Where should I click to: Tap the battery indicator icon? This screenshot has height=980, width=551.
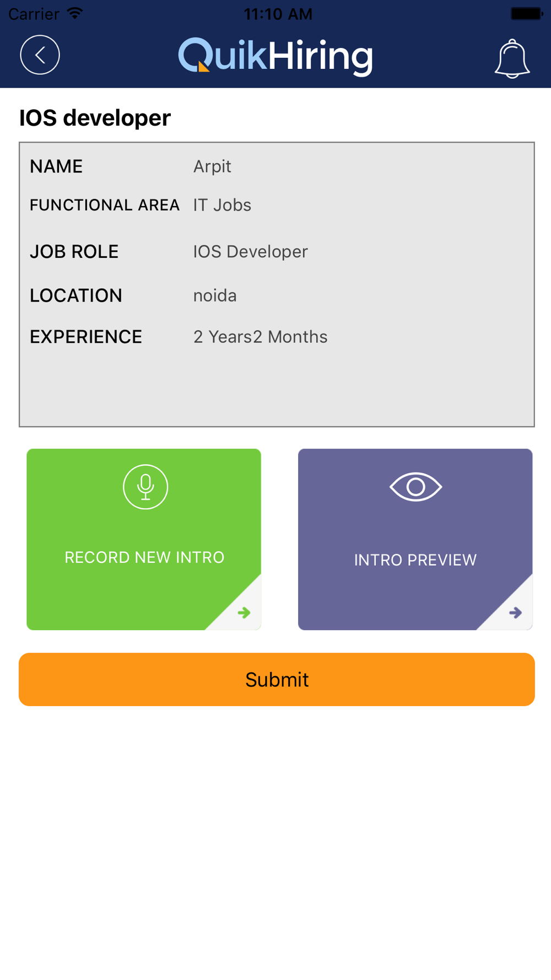pyautogui.click(x=526, y=13)
